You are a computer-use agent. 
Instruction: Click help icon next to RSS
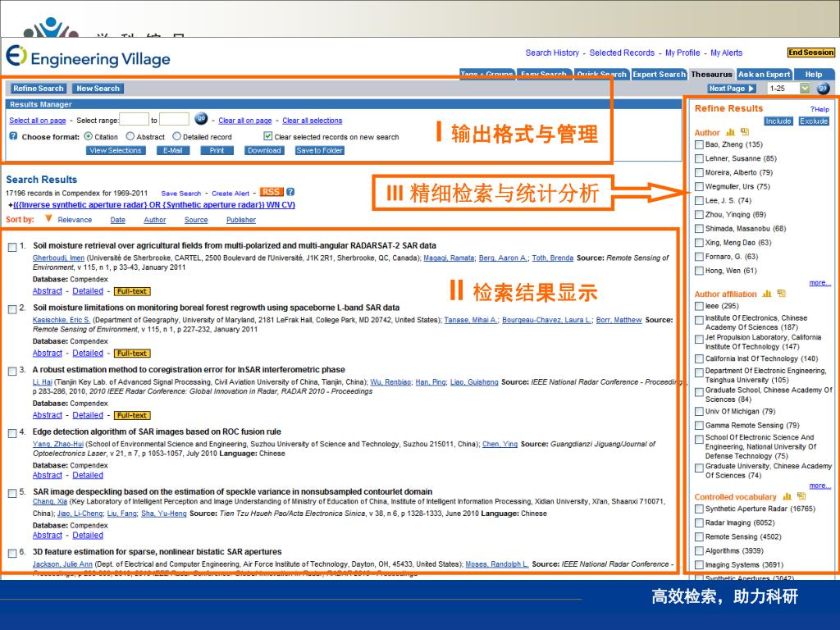290,192
